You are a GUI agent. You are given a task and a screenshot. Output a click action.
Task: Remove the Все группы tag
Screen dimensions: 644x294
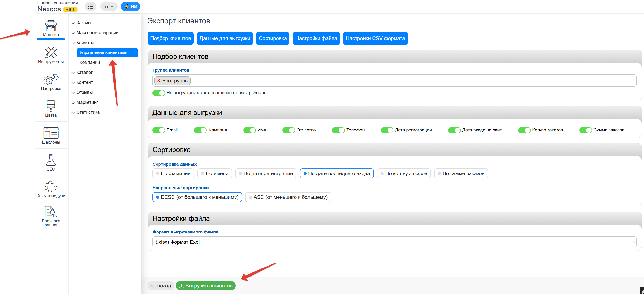pyautogui.click(x=159, y=81)
